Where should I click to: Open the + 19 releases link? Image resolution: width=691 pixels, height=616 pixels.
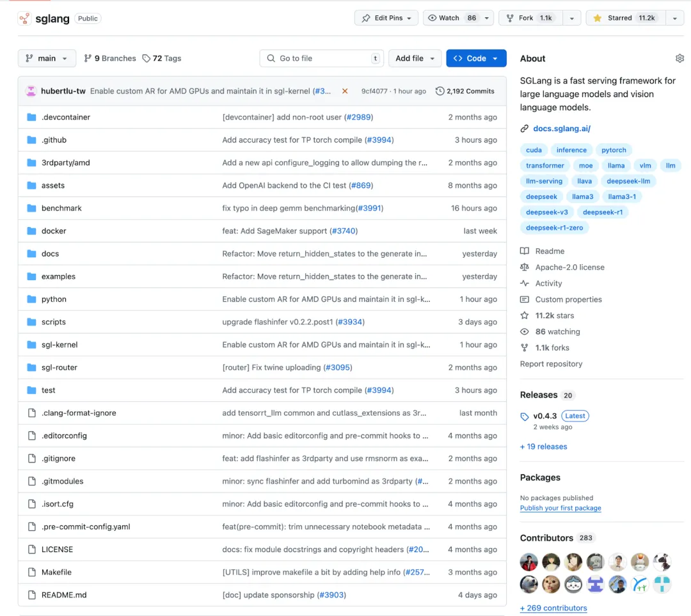pos(543,446)
